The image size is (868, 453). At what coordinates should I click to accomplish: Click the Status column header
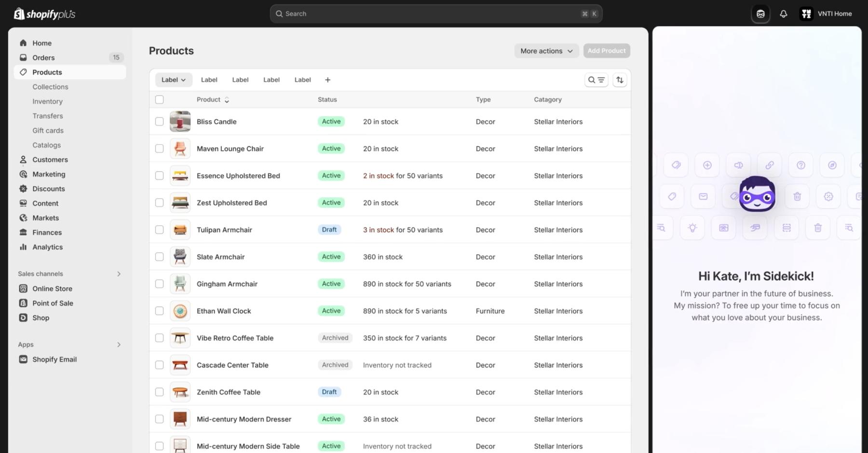pos(327,99)
